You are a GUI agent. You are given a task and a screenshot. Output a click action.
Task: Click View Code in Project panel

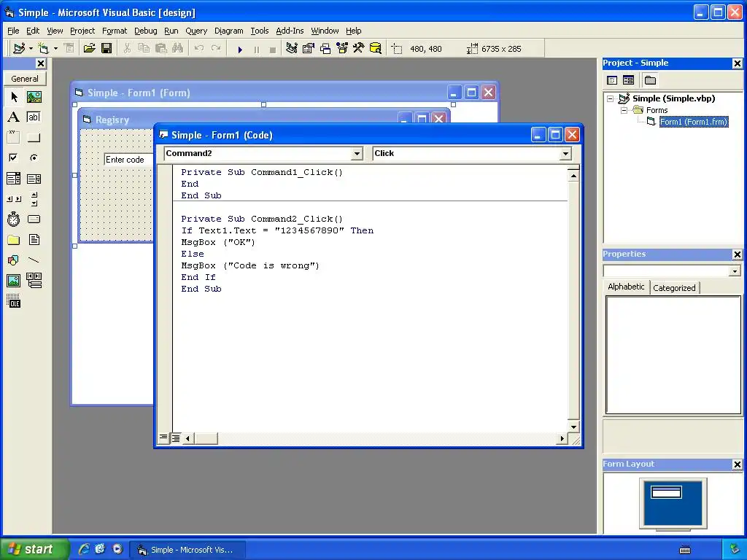612,80
